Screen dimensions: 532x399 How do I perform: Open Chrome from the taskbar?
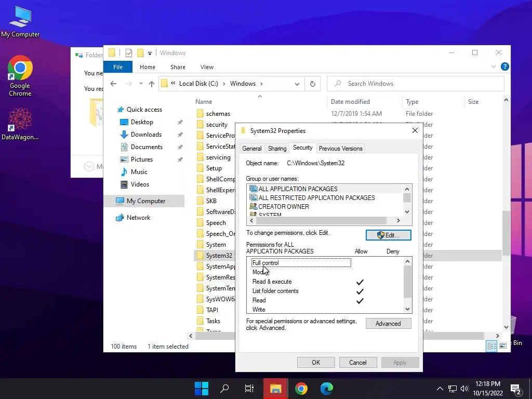click(301, 389)
